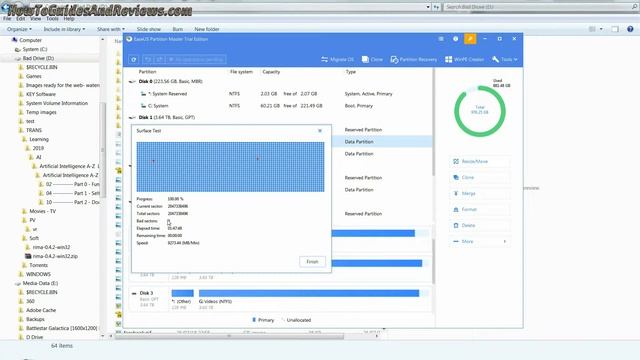Viewport: 640px width, 360px height.
Task: Click Explorer help question mark icon
Action: pyautogui.click(x=630, y=29)
